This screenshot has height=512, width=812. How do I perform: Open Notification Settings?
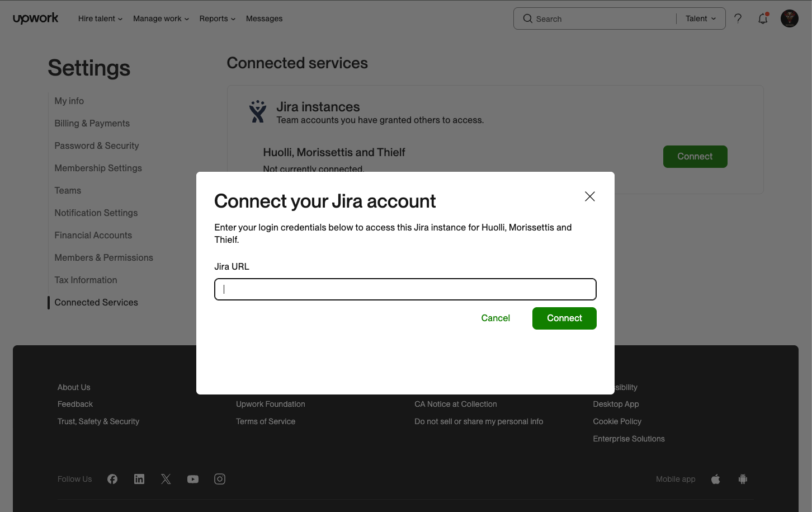coord(96,213)
